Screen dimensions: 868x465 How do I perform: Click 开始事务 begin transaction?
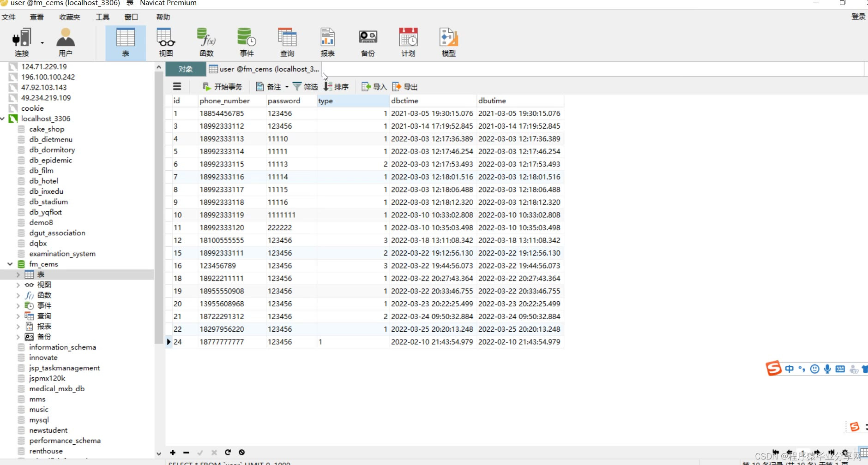[x=222, y=87]
